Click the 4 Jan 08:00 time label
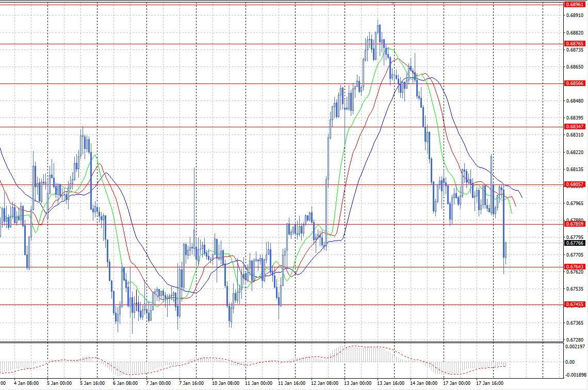This screenshot has height=390, width=588. 26,383
